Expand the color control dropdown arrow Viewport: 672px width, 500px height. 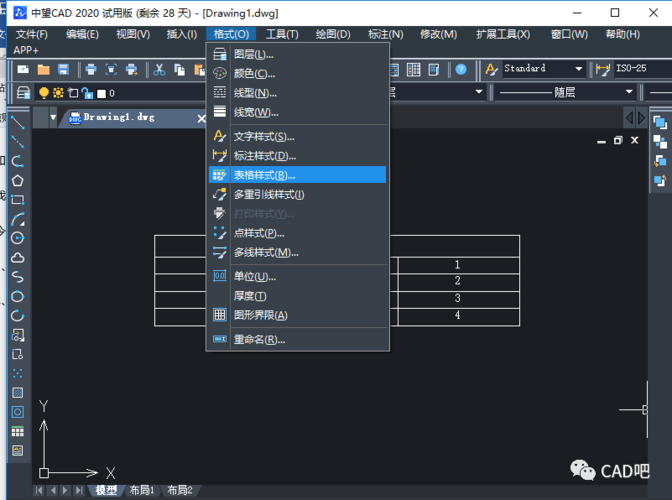[x=479, y=92]
